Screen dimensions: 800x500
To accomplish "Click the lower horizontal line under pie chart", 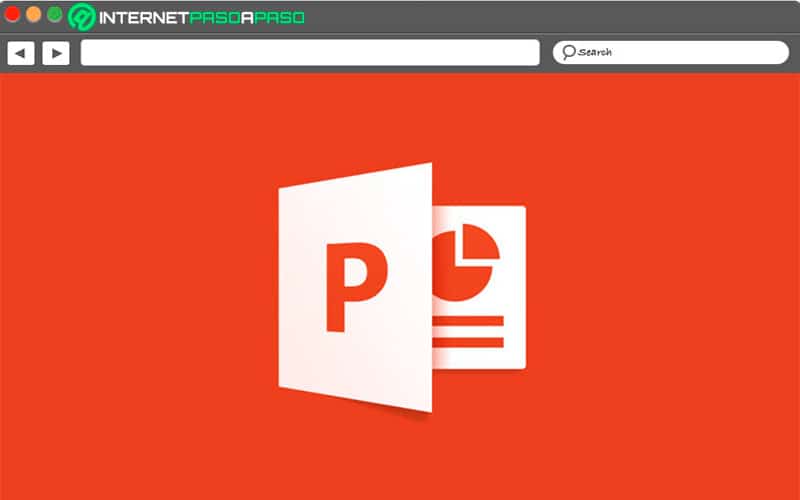I will click(468, 342).
